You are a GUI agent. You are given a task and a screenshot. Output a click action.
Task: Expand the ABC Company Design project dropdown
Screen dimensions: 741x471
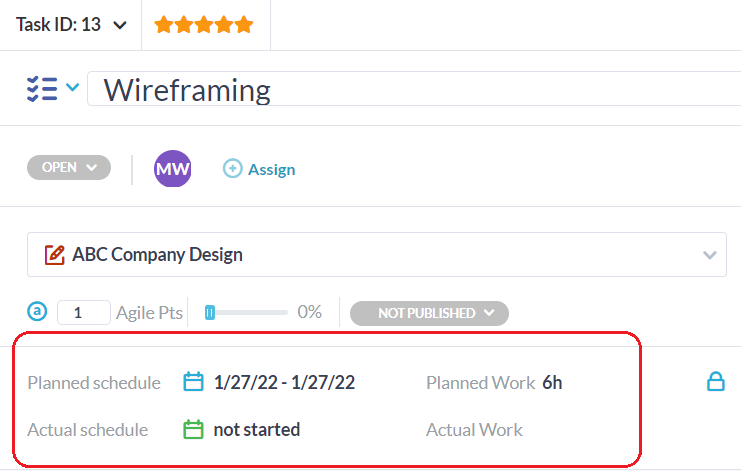coord(710,255)
